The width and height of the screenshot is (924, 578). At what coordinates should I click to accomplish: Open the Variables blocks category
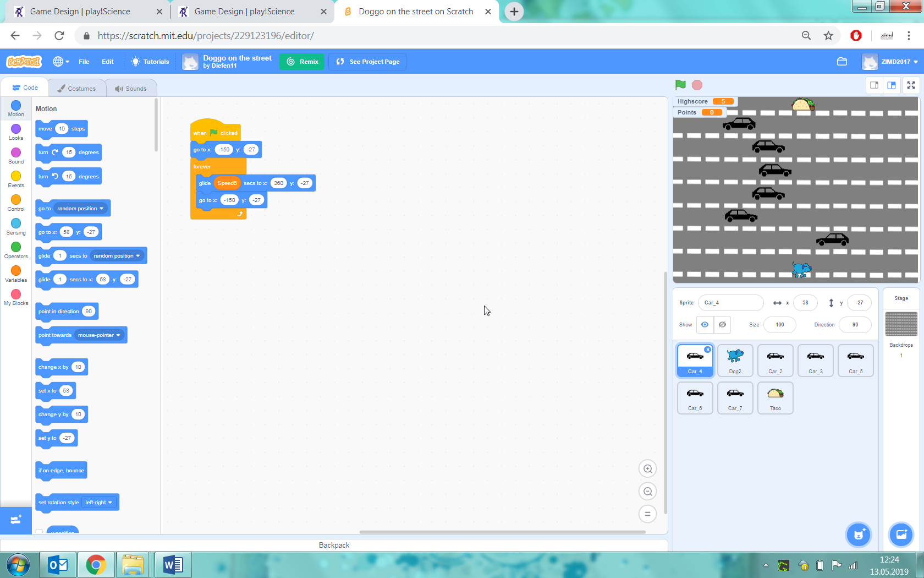coord(16,274)
